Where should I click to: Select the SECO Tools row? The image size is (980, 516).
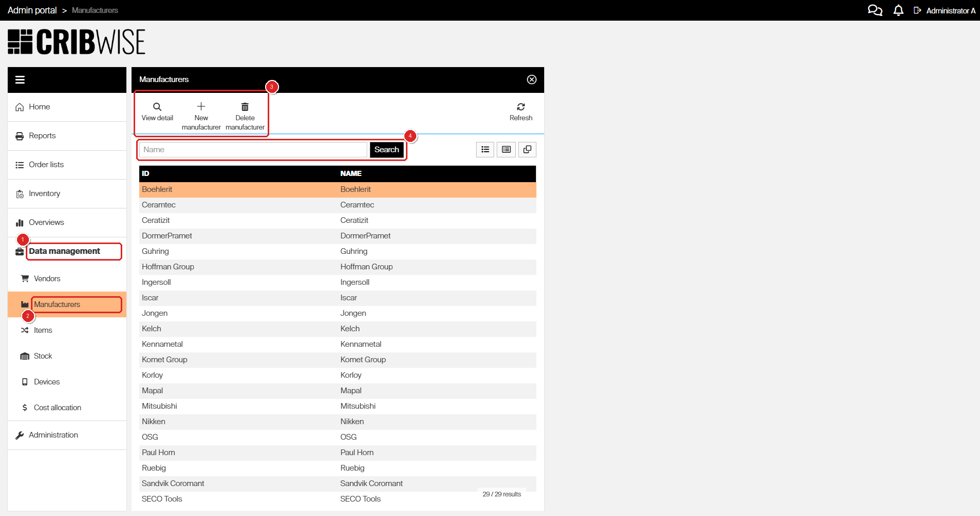338,499
